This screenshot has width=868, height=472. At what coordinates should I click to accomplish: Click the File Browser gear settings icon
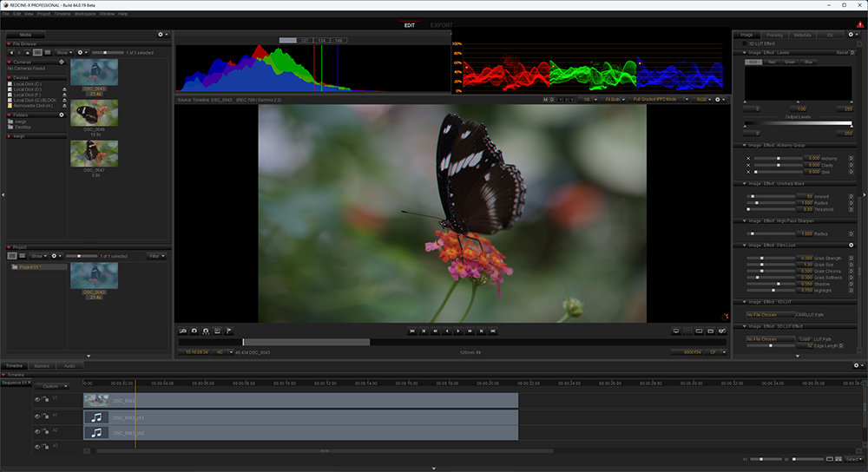pos(81,52)
